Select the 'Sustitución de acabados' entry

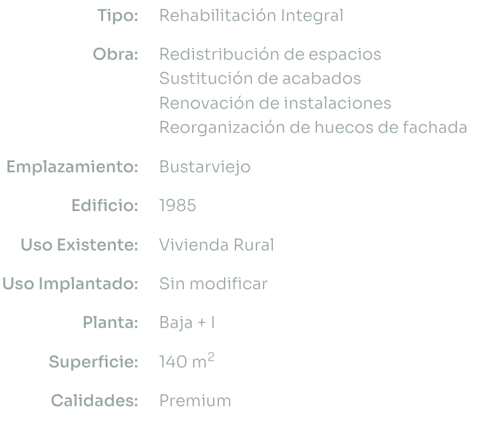tap(260, 78)
